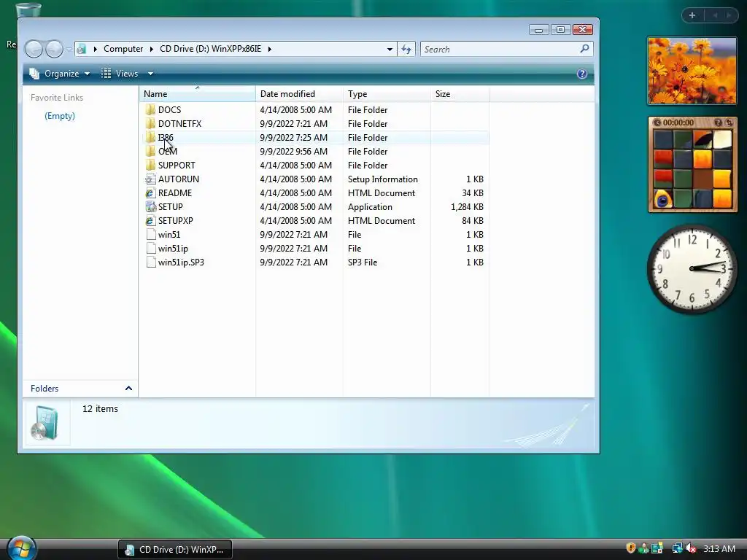Click AUTORUN's Setup Information type
The width and height of the screenshot is (747, 560).
(x=382, y=179)
